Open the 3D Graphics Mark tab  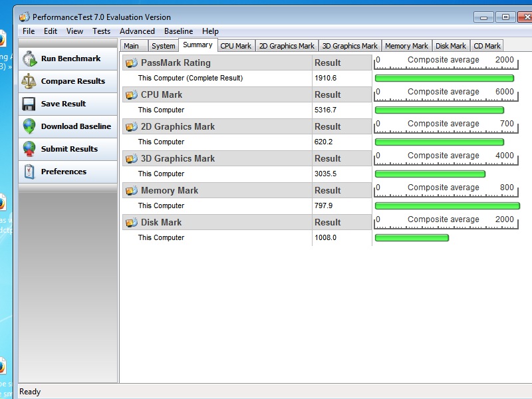pyautogui.click(x=350, y=46)
